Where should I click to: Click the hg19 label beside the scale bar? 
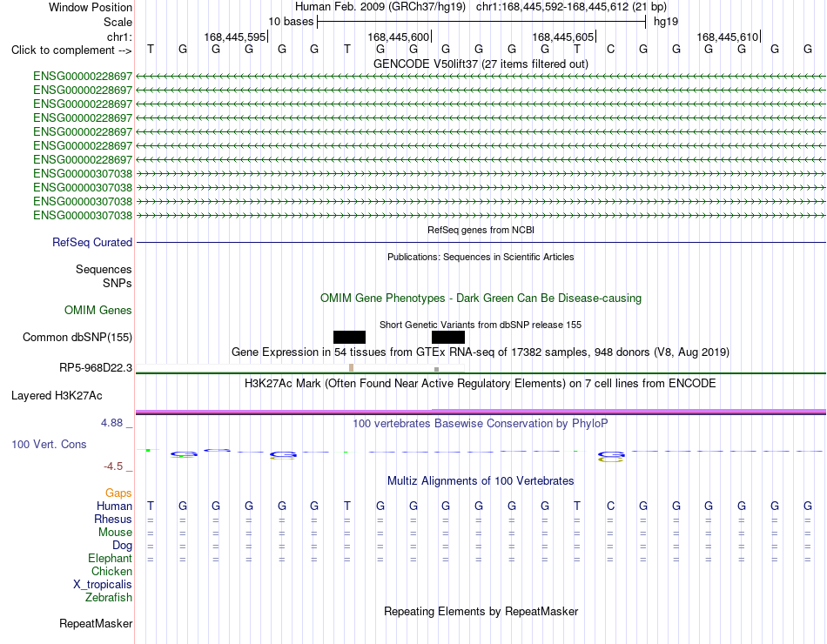pyautogui.click(x=666, y=22)
